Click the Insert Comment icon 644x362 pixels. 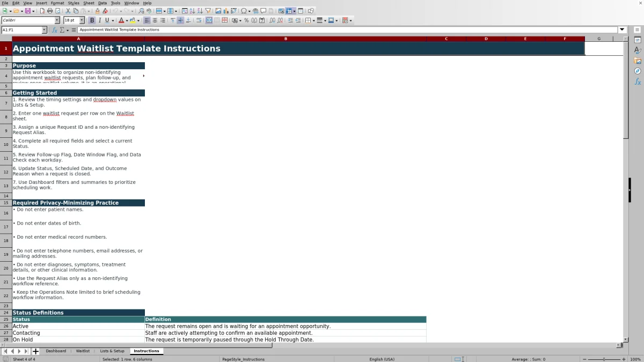point(264,11)
